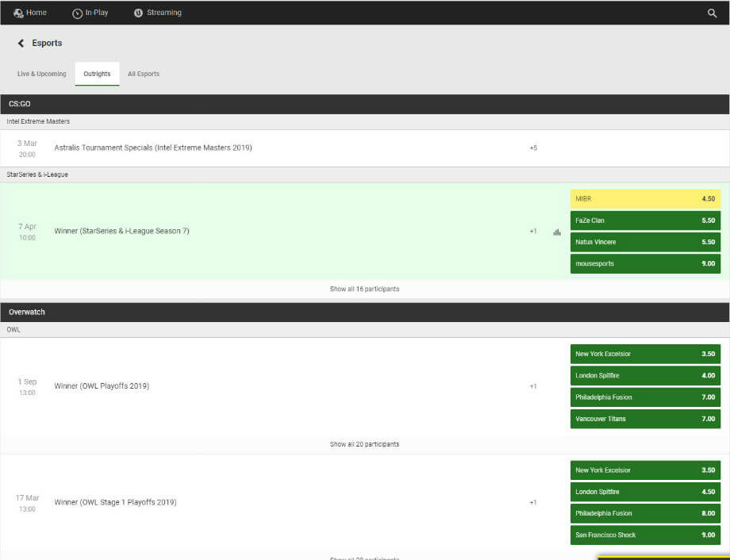Open the All Esports tab
The width and height of the screenshot is (730, 560).
click(144, 74)
